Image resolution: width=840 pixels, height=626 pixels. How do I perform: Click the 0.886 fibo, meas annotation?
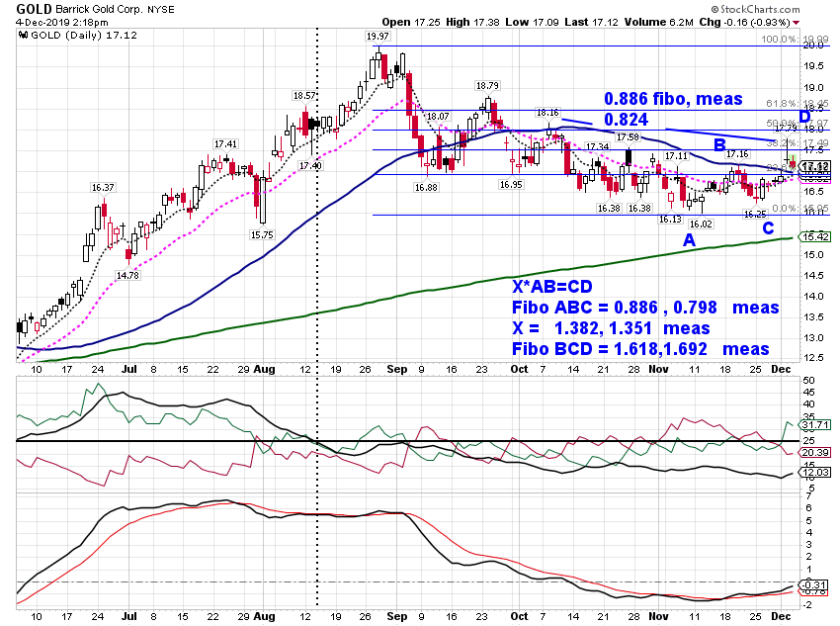673,99
